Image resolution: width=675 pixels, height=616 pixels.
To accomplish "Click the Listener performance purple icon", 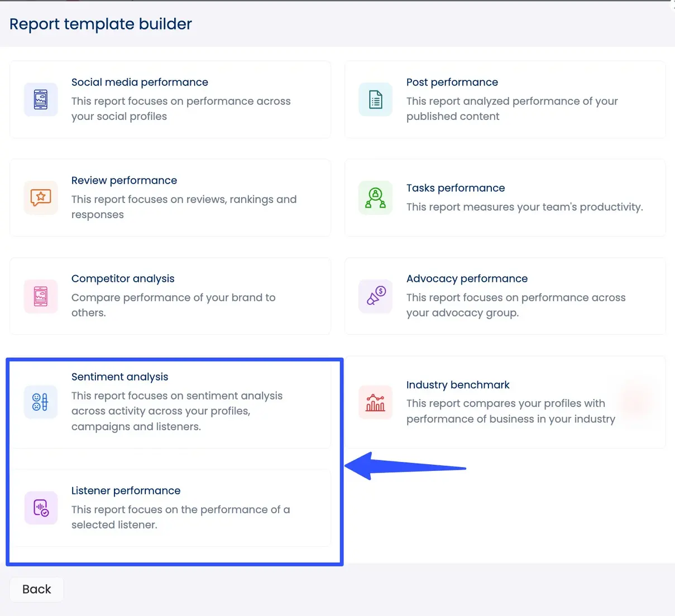I will click(x=41, y=508).
